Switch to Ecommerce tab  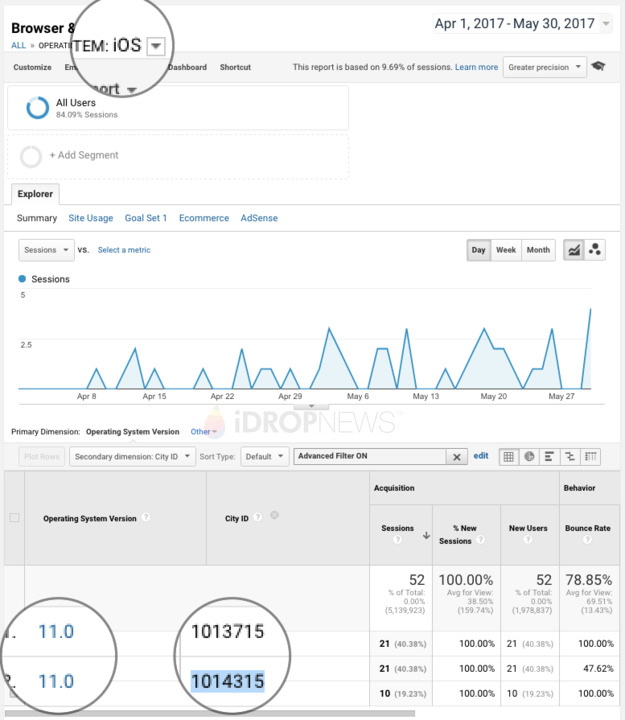(x=204, y=218)
